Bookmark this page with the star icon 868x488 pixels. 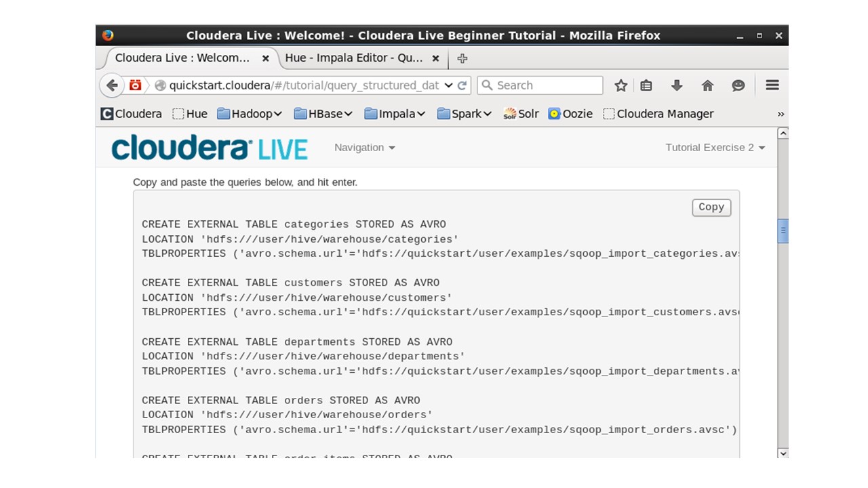620,85
